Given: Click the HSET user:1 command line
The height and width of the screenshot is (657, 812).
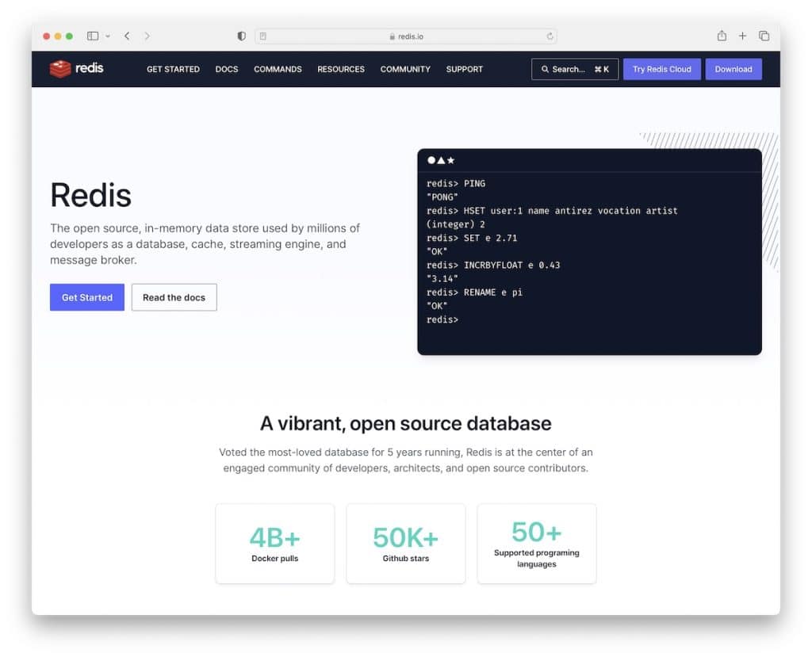Looking at the screenshot, I should [552, 211].
